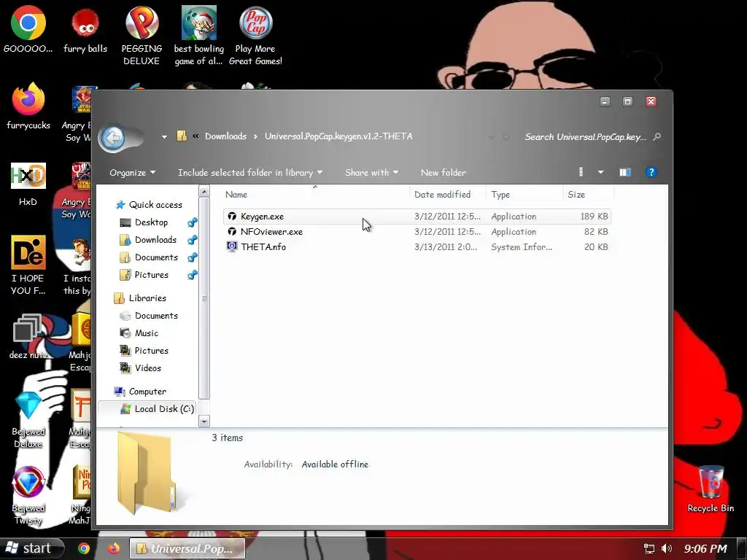Select the NFOviewer.exe file icon

pos(232,231)
